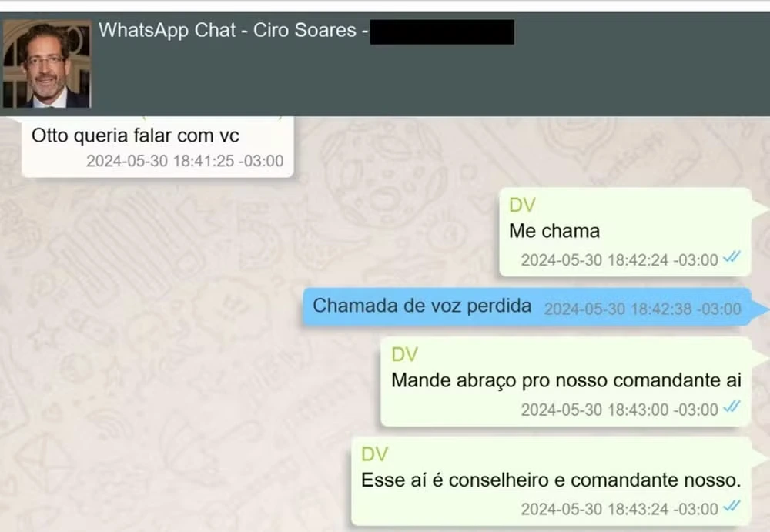Select 'Esse aí é conselheiro e comandante nosso.' message
The height and width of the screenshot is (532, 770).
[551, 480]
